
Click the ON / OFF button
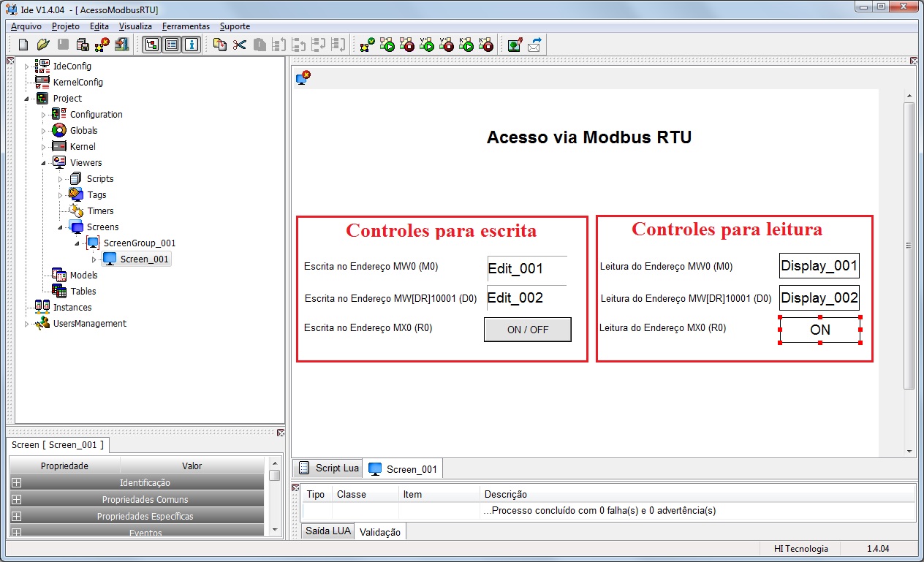click(x=528, y=330)
